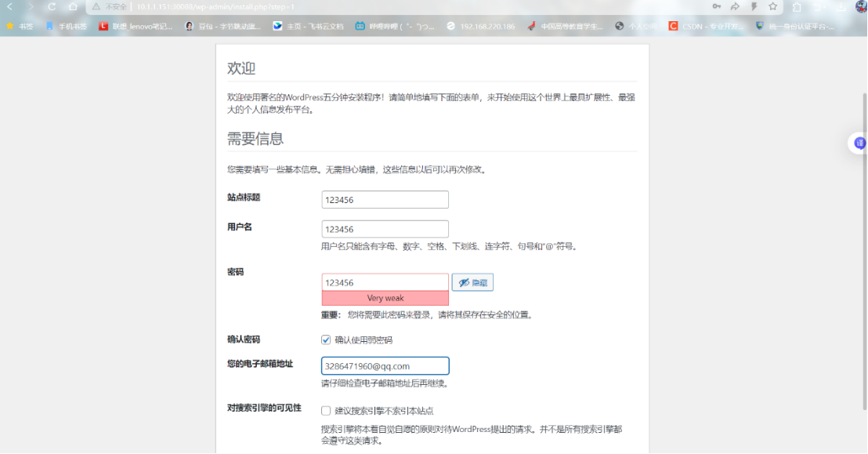Click the not-secure warning triangle icon

click(96, 6)
